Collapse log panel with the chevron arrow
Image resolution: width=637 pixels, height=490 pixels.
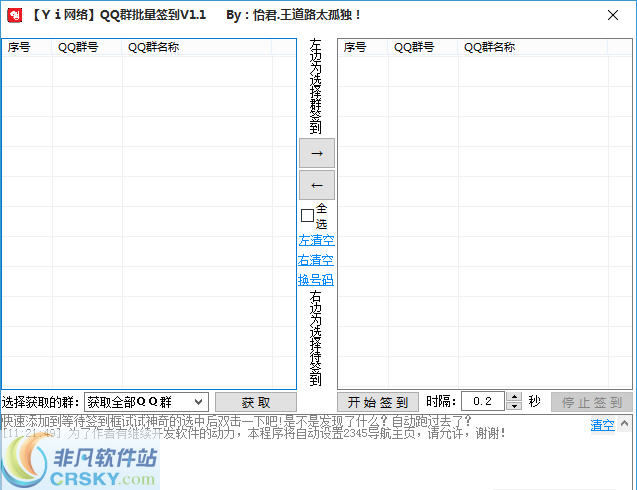click(x=624, y=423)
